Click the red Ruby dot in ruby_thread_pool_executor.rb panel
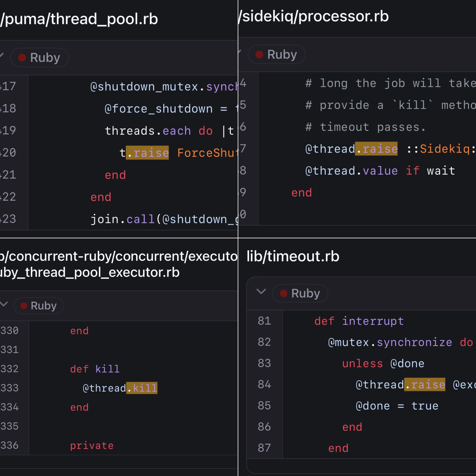The image size is (476, 476). pos(24,306)
